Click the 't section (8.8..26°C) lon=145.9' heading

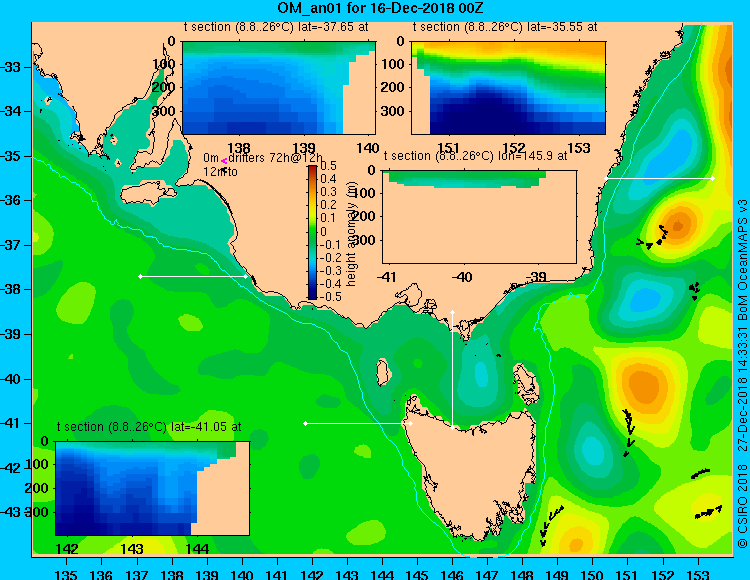click(475, 156)
